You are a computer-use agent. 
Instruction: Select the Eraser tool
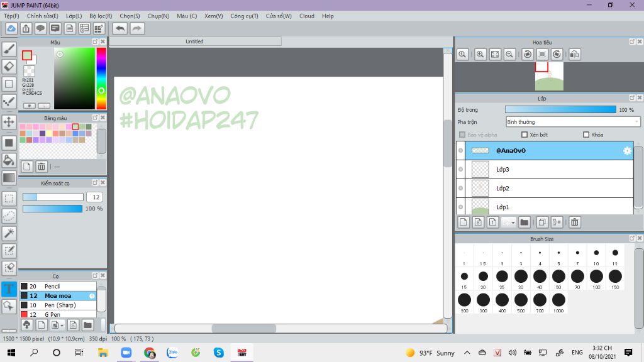tap(9, 67)
